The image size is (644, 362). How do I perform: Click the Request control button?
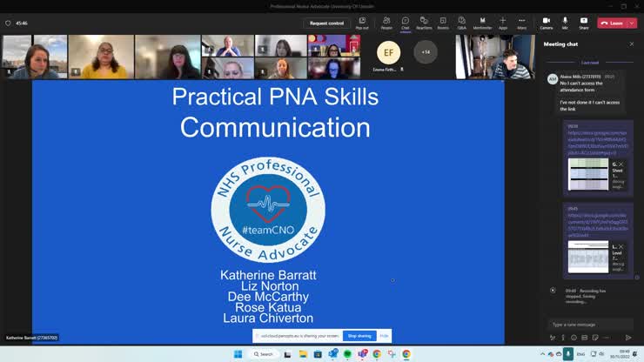point(326,23)
